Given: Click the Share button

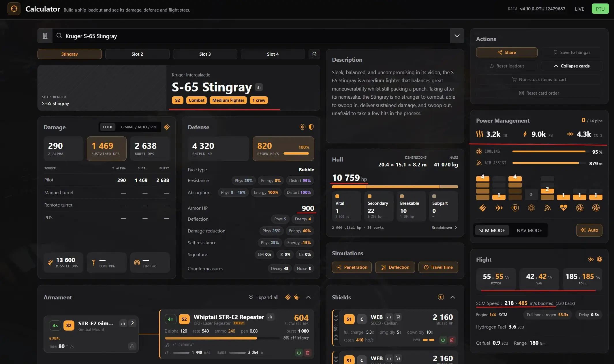Looking at the screenshot, I should coord(507,52).
